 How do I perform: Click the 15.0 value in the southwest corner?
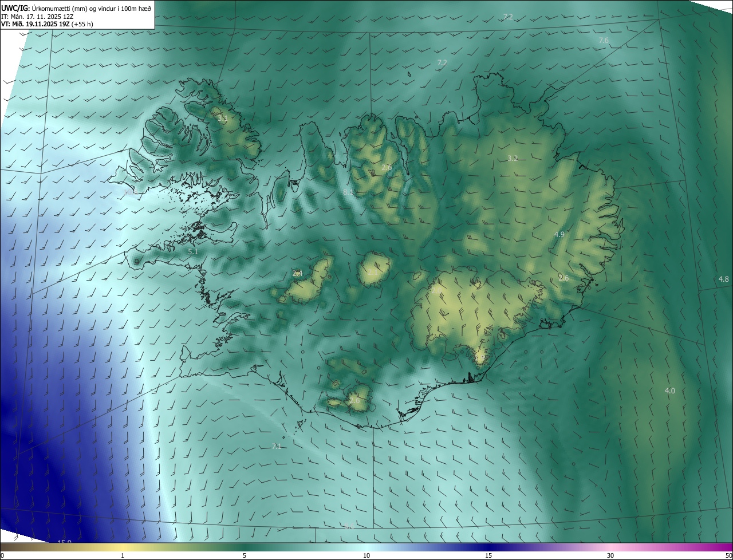64,542
